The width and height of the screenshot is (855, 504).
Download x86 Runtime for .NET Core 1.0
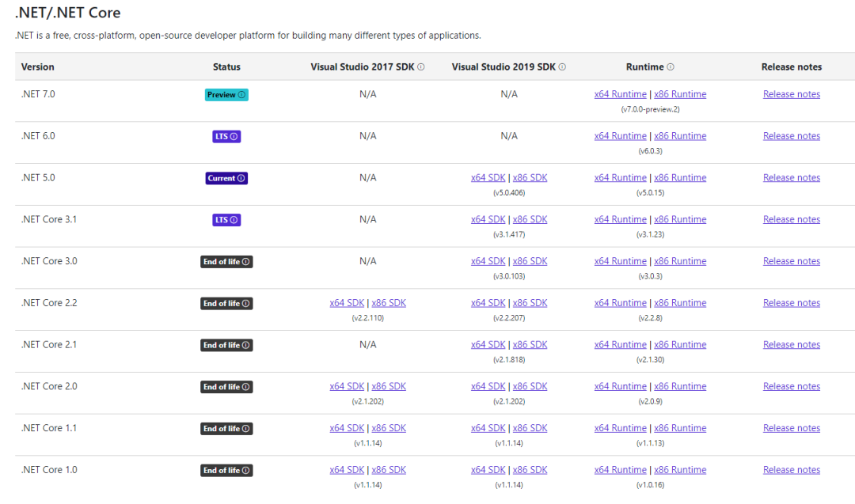click(680, 470)
